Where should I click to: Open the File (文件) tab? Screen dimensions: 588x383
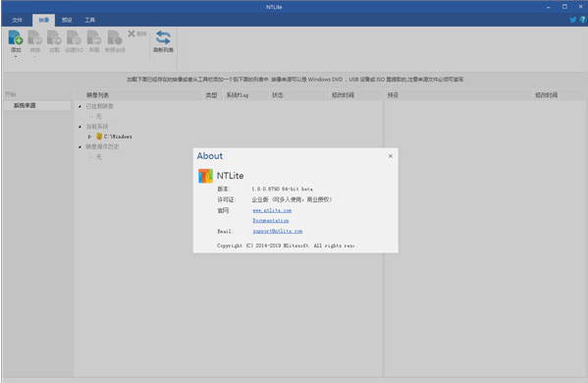17,20
